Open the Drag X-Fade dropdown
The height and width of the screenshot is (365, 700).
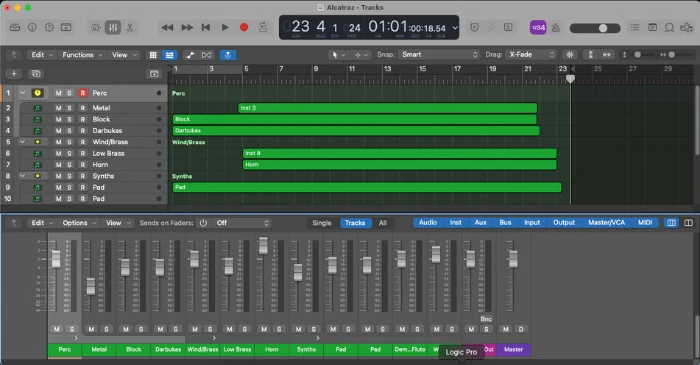[x=531, y=54]
